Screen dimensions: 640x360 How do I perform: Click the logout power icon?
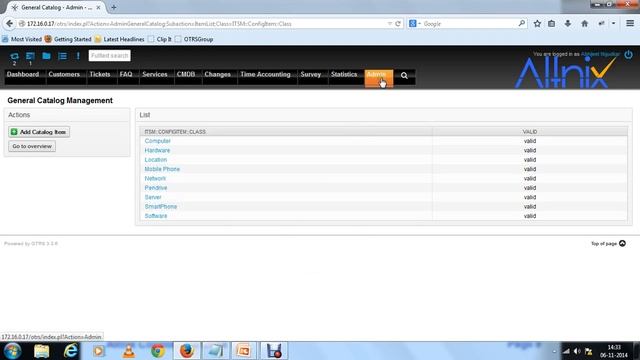(x=628, y=54)
